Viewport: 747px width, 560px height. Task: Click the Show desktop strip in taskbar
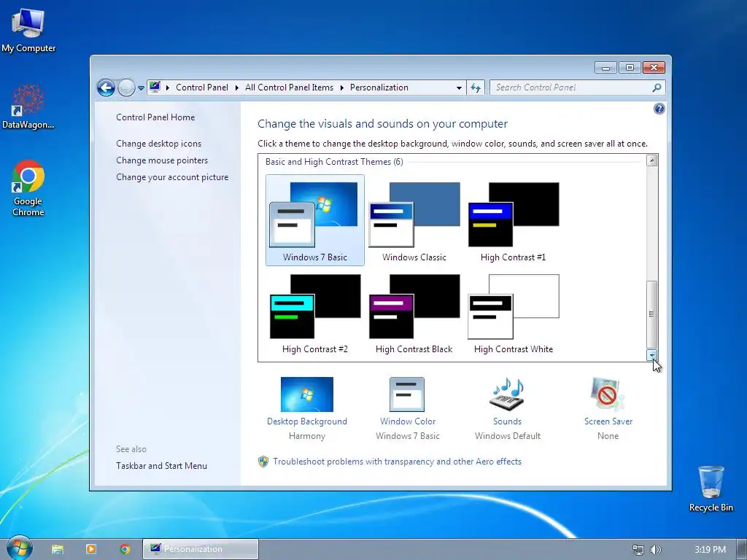743,549
